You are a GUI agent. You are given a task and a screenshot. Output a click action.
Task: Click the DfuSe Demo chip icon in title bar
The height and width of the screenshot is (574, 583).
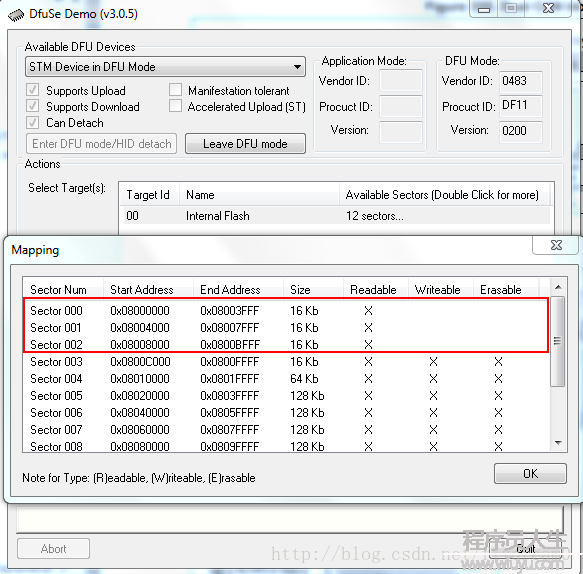point(16,16)
